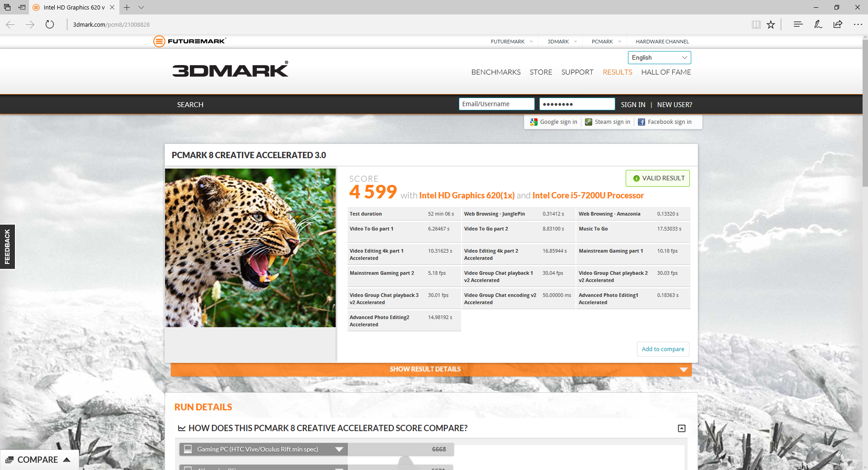This screenshot has height=470, width=868.
Task: Open reading view icon
Action: tap(756, 24)
